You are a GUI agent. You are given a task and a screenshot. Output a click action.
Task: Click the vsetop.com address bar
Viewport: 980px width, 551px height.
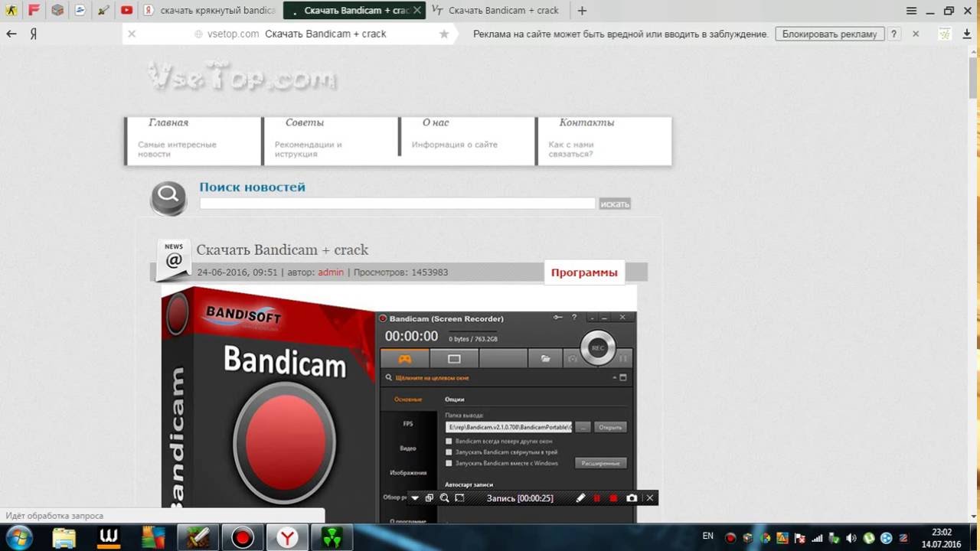pyautogui.click(x=289, y=34)
